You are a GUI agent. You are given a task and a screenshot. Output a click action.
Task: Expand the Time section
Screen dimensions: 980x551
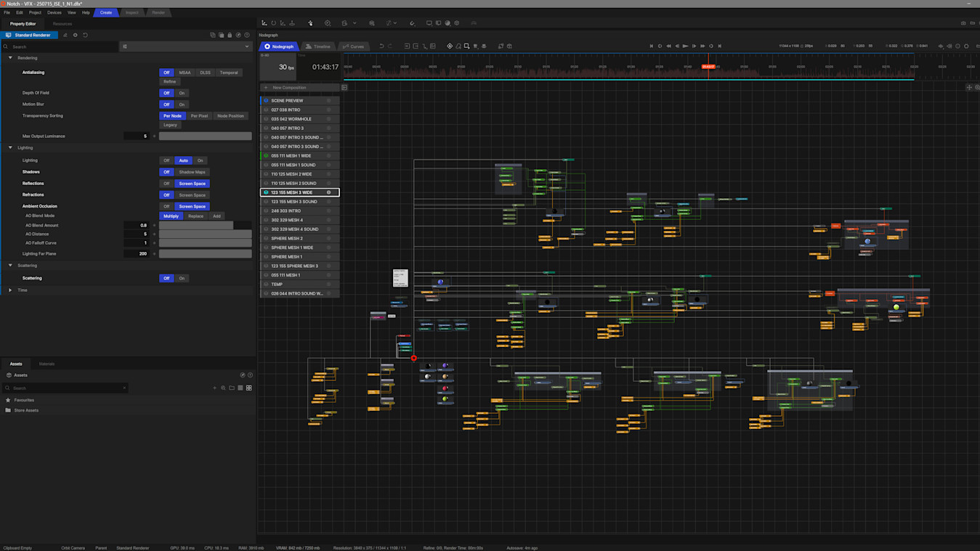[x=10, y=290]
